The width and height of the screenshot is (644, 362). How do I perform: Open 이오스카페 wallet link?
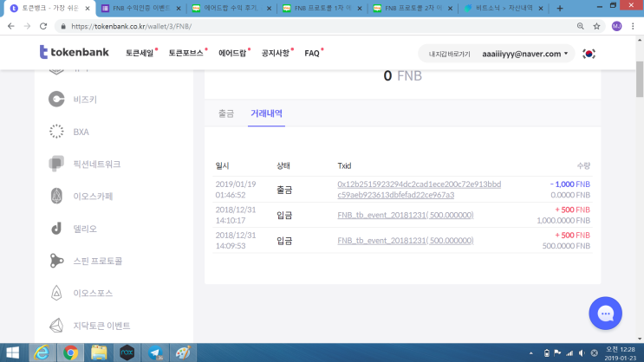click(x=93, y=197)
